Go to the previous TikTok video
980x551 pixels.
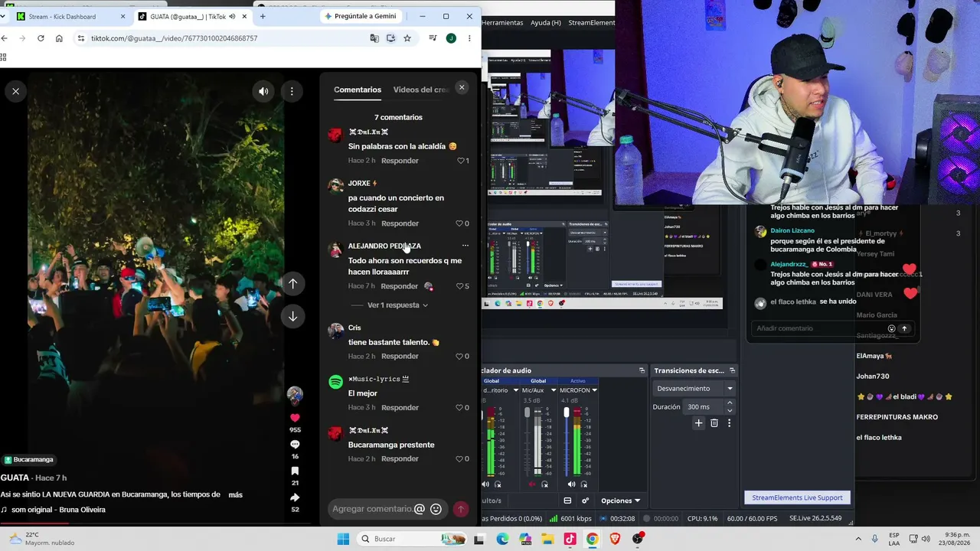pyautogui.click(x=292, y=283)
